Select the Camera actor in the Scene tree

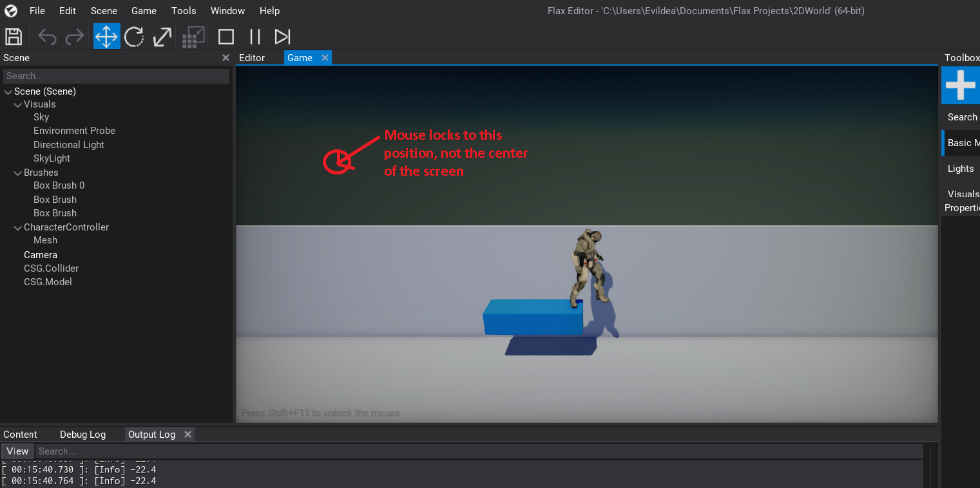pos(40,254)
